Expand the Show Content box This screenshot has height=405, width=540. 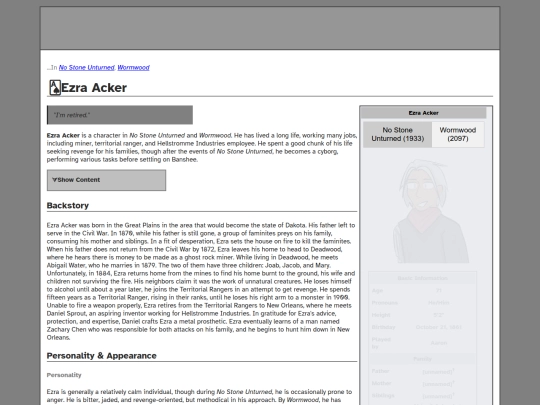pyautogui.click(x=106, y=180)
